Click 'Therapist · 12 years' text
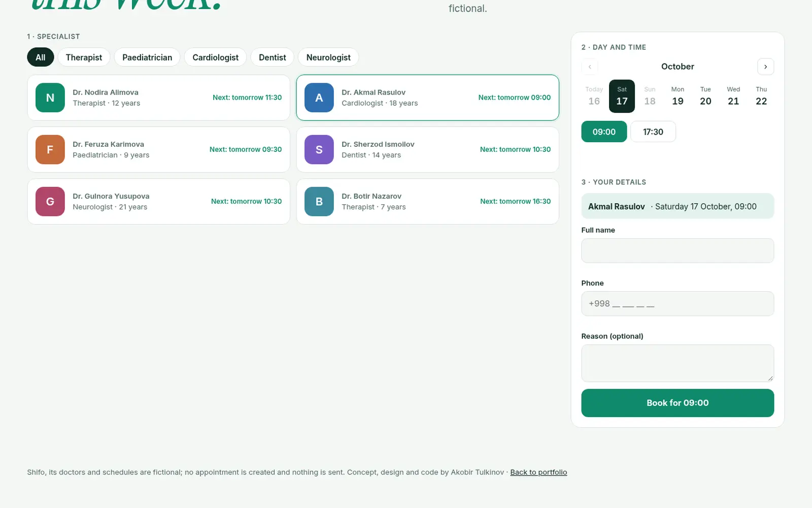This screenshot has width=812, height=508. (107, 103)
